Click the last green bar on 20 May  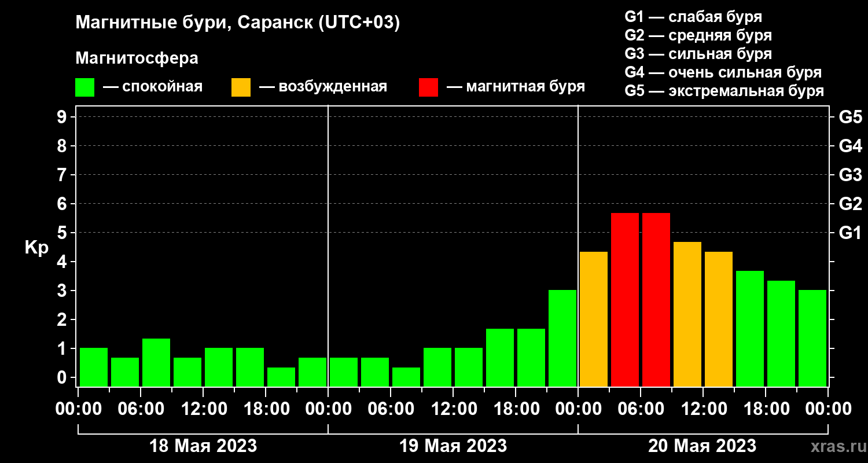pyautogui.click(x=812, y=338)
